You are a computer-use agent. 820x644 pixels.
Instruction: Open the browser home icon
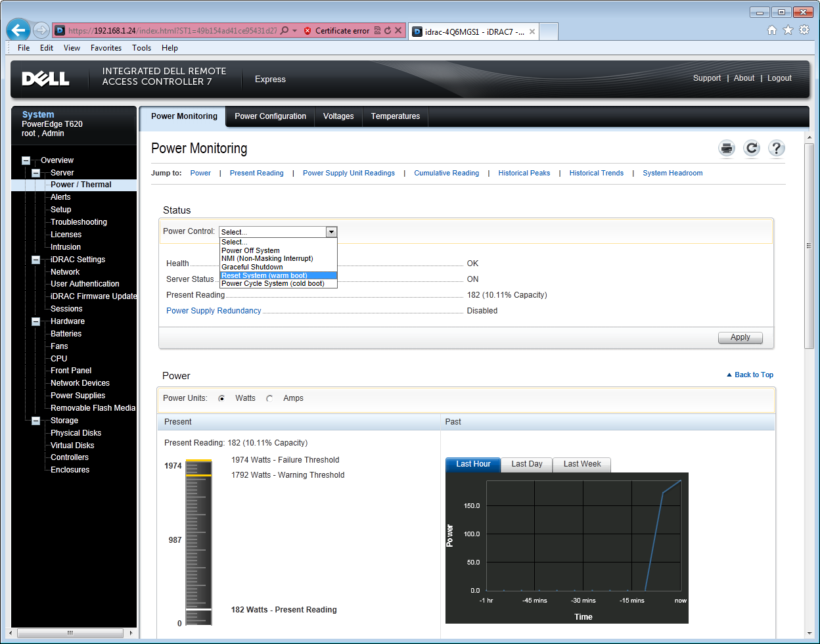pyautogui.click(x=772, y=30)
